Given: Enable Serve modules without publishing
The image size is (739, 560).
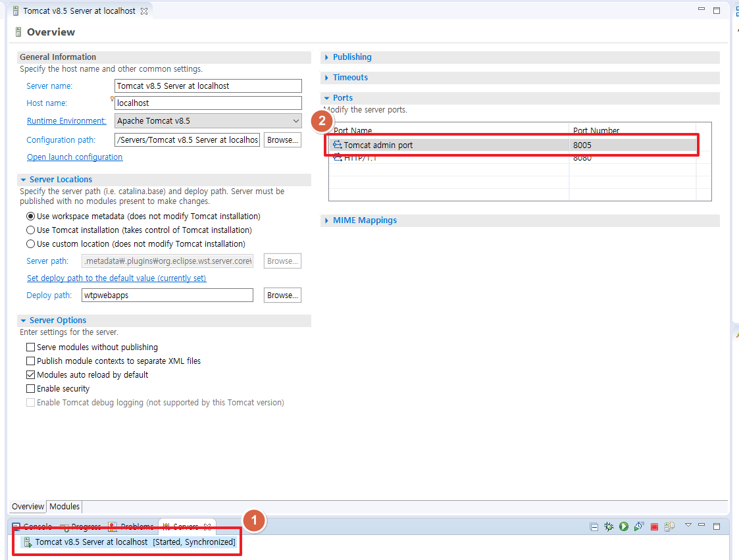Looking at the screenshot, I should 31,347.
